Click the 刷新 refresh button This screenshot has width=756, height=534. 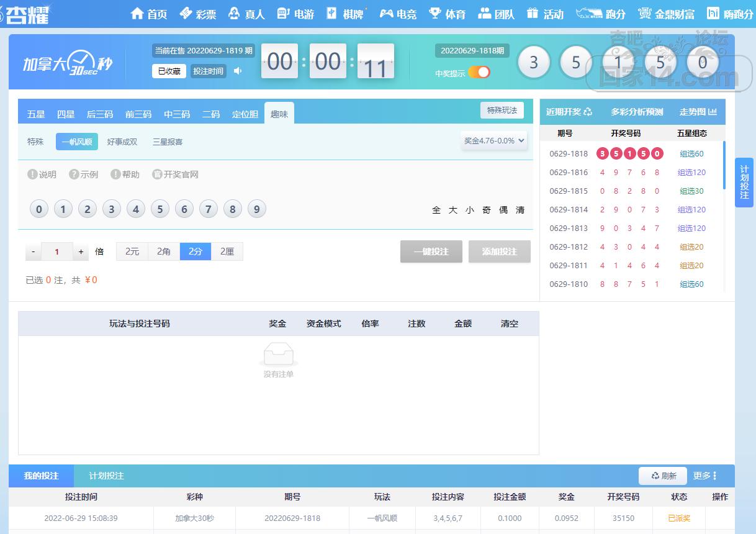coord(663,476)
